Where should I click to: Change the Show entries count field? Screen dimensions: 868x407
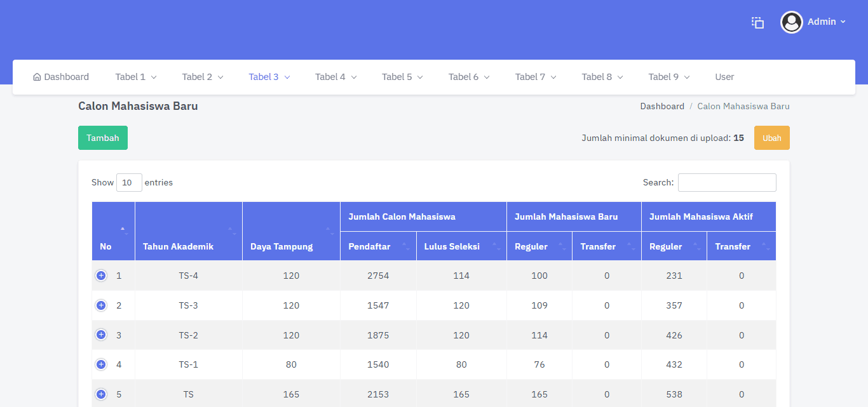(129, 182)
